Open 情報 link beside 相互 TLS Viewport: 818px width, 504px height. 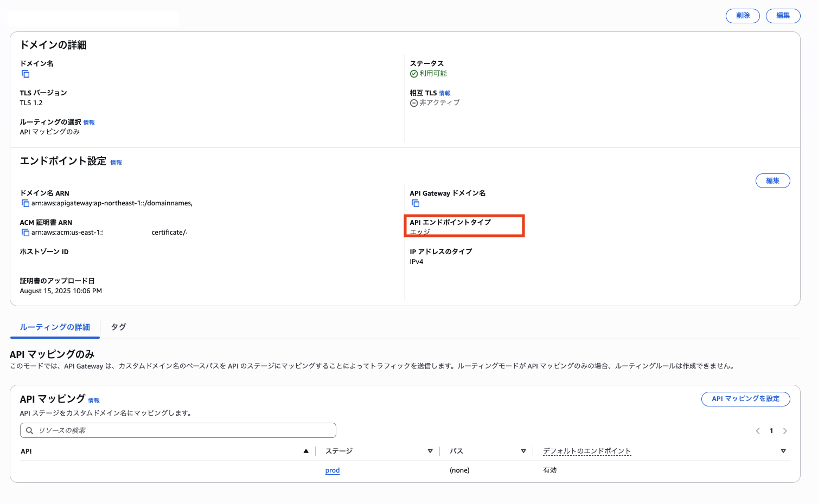click(445, 93)
